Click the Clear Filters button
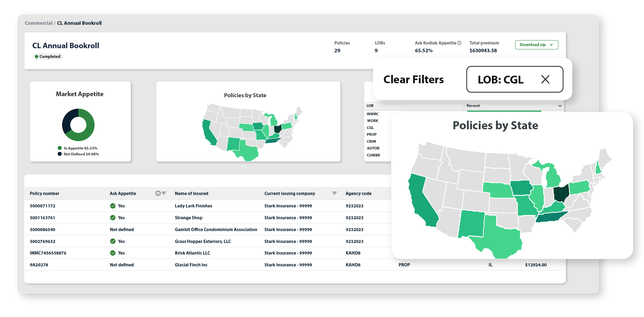The height and width of the screenshot is (317, 644). (x=413, y=79)
